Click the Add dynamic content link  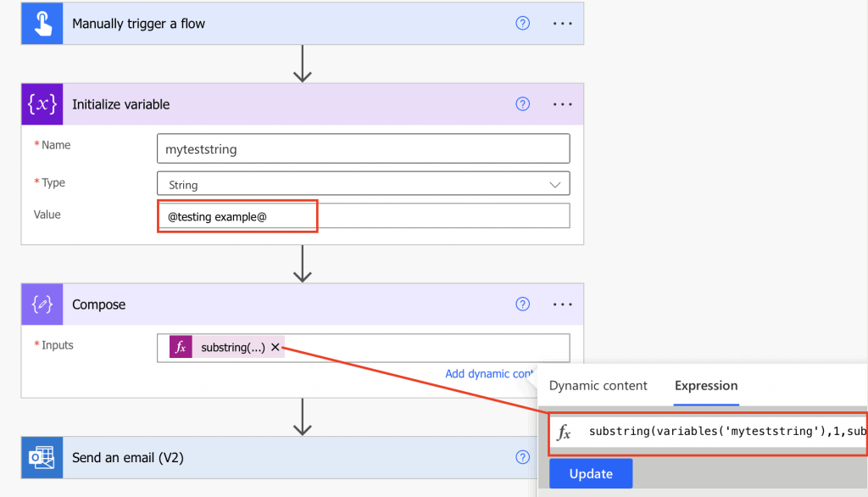click(x=489, y=374)
